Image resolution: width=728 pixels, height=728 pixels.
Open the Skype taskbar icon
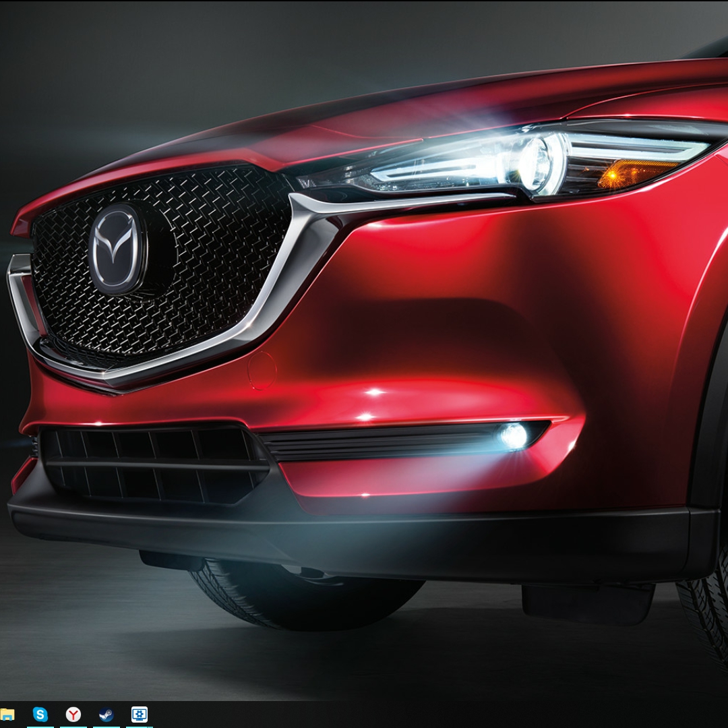coord(40,715)
